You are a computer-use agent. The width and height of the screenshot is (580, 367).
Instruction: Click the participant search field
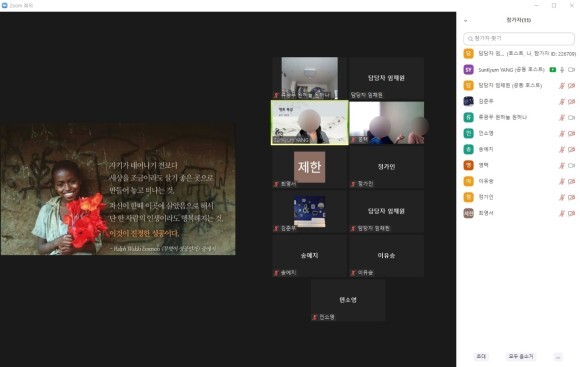[x=519, y=38]
